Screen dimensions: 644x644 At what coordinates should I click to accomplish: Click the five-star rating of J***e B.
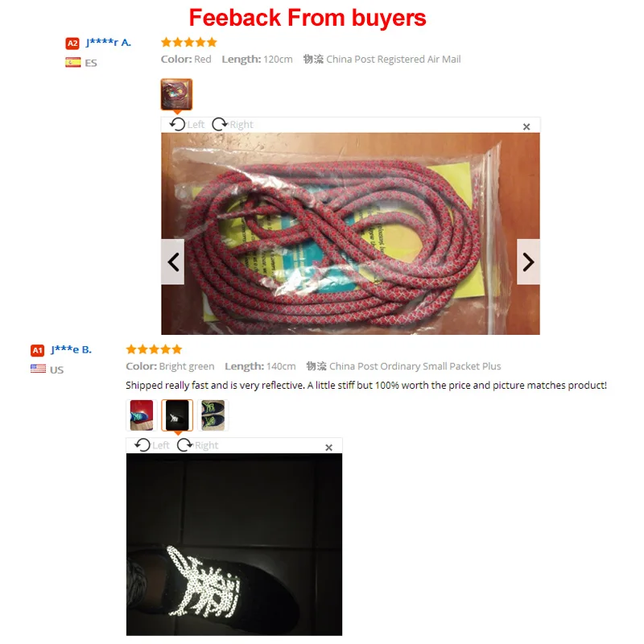(154, 349)
